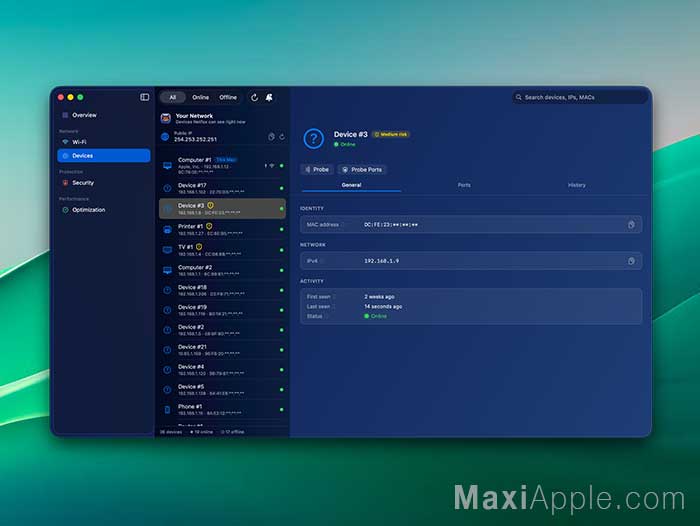Viewport: 700px width, 526px height.
Task: Click the Medium risk badge
Action: pos(391,134)
